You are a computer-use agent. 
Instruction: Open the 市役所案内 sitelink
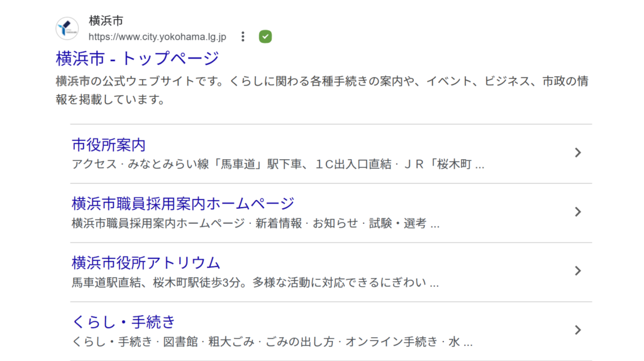pyautogui.click(x=109, y=145)
